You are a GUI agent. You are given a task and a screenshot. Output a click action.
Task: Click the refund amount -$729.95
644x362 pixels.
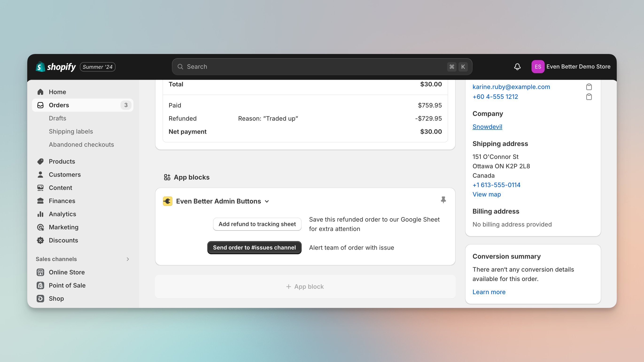pyautogui.click(x=428, y=118)
